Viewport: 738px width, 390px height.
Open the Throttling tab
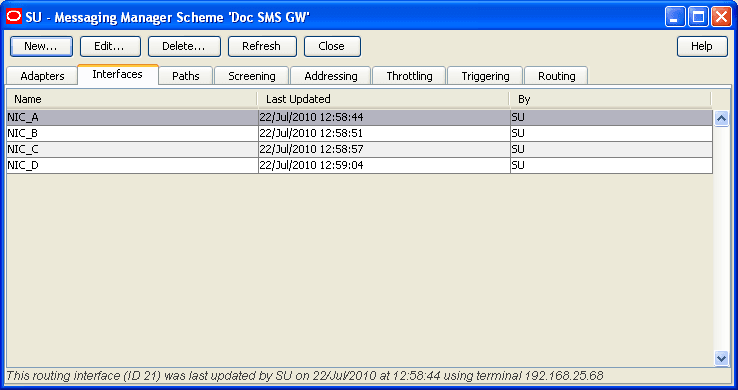409,76
